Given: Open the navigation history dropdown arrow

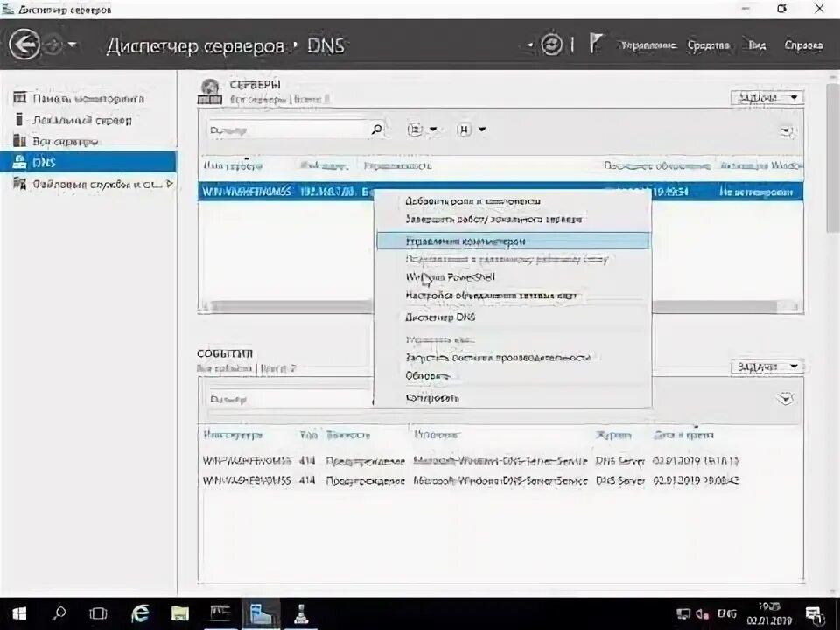Looking at the screenshot, I should (x=73, y=45).
